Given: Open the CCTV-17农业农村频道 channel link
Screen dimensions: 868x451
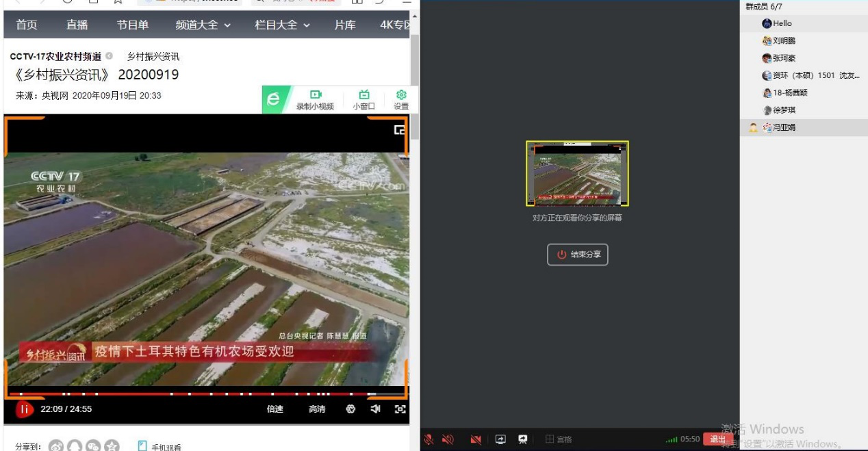Looking at the screenshot, I should 55,56.
